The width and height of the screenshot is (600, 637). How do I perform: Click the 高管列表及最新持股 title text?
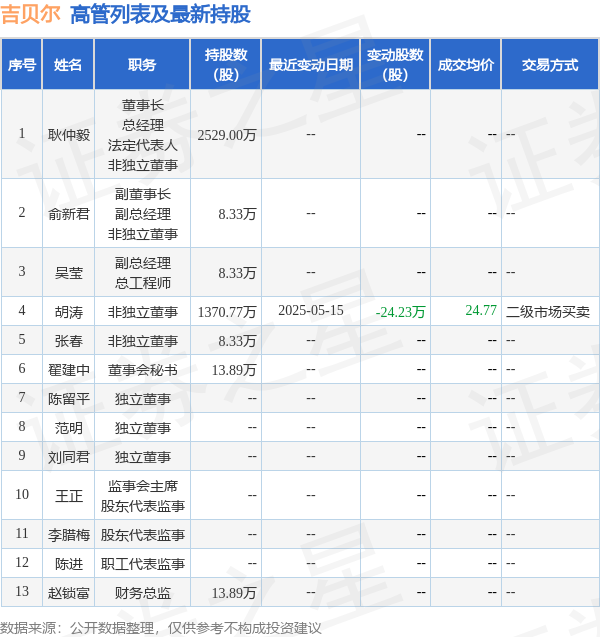pyautogui.click(x=160, y=14)
